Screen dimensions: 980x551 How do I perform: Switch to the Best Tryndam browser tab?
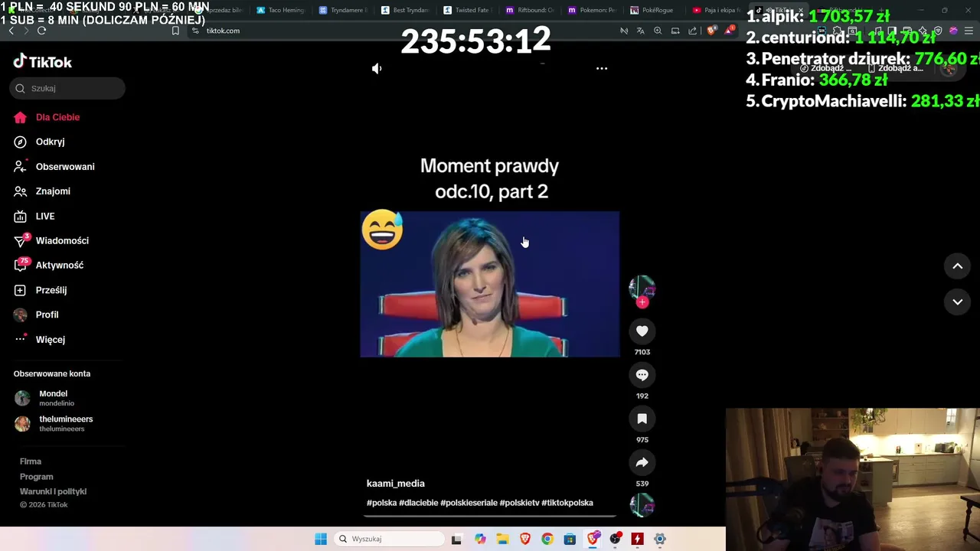click(405, 10)
